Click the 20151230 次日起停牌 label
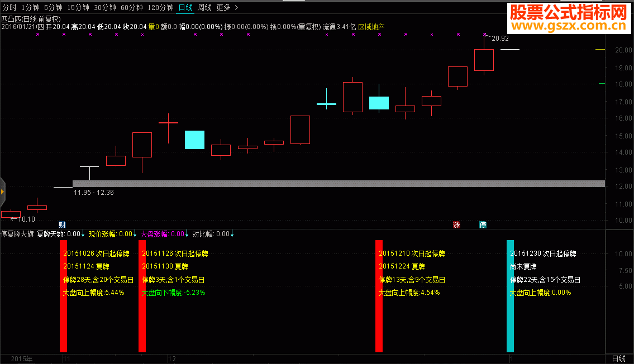Image resolution: width=634 pixels, height=364 pixels. pos(543,253)
